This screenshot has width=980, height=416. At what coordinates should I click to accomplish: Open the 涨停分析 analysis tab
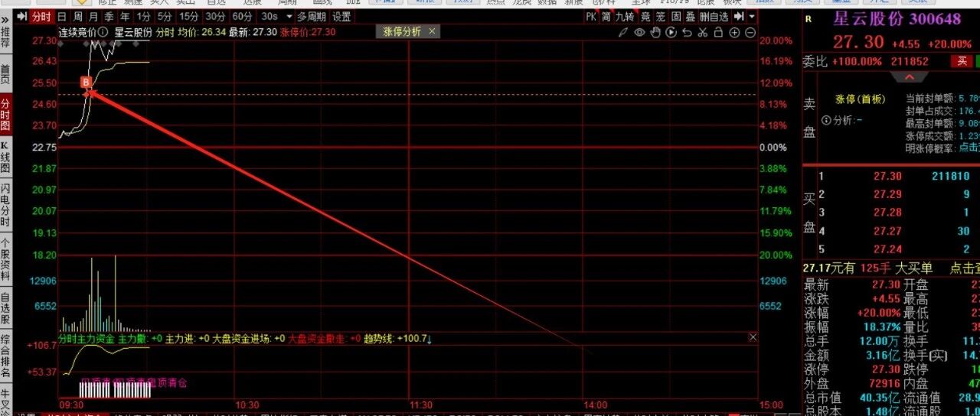pyautogui.click(x=402, y=31)
